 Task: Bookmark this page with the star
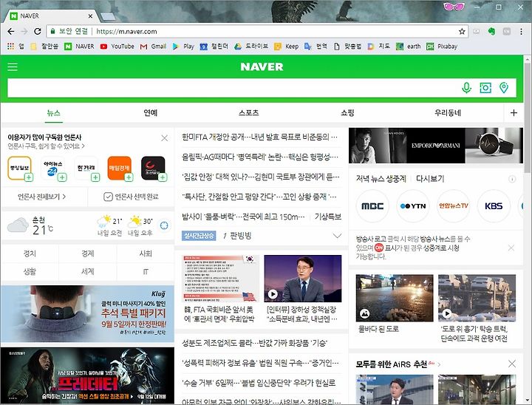462,32
